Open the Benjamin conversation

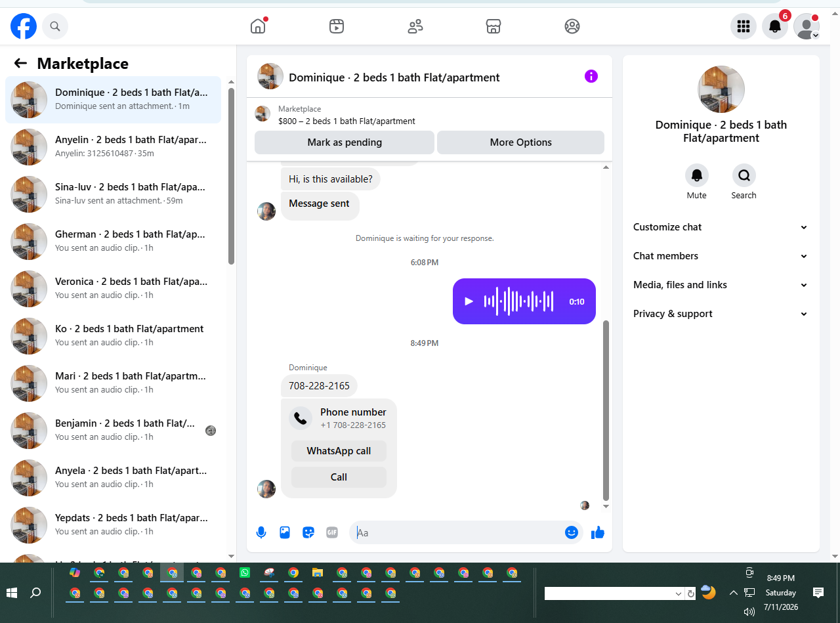coord(113,431)
